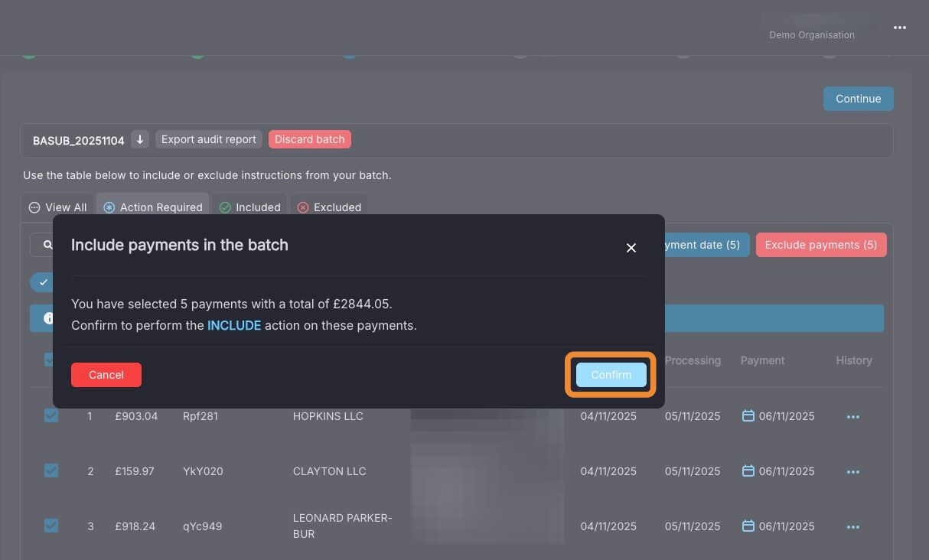Confirm the include payments action
This screenshot has width=929, height=560.
pos(611,375)
